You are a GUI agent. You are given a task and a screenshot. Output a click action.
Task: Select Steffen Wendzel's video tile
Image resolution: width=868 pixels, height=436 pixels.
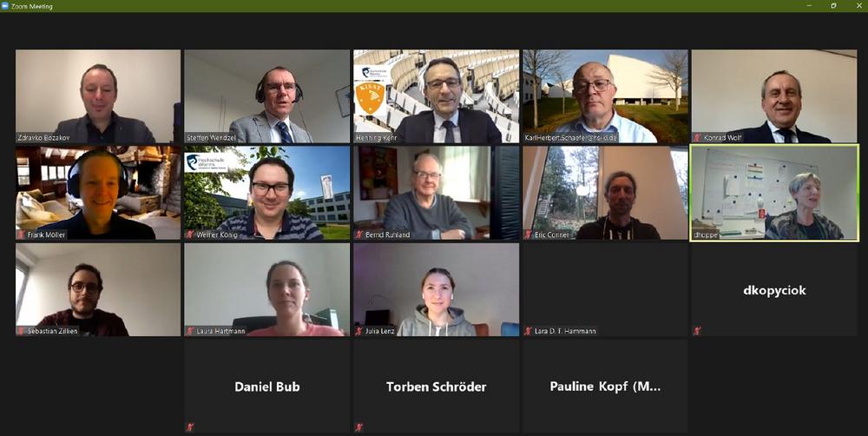(x=266, y=96)
